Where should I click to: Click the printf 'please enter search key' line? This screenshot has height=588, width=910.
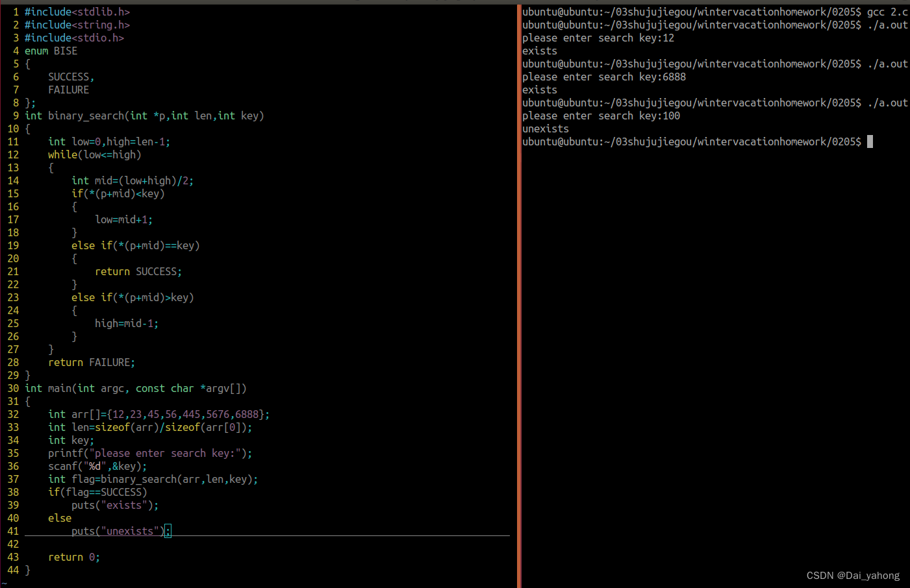150,453
